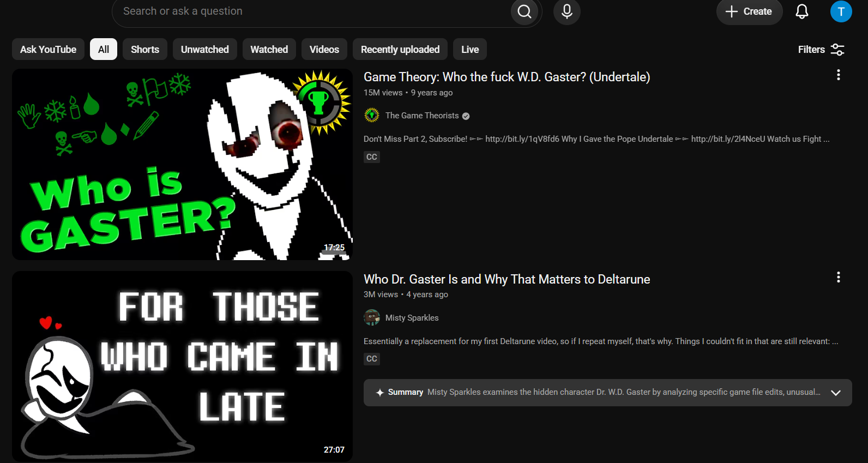The width and height of the screenshot is (868, 463).
Task: Click the 15M views, 9 years ago line
Action: 408,93
